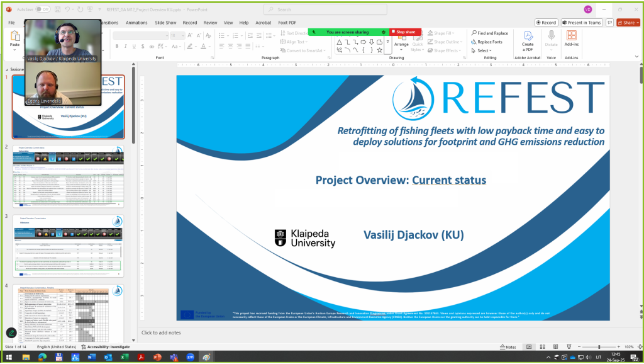
Task: Click Replace Fonts
Action: (487, 42)
